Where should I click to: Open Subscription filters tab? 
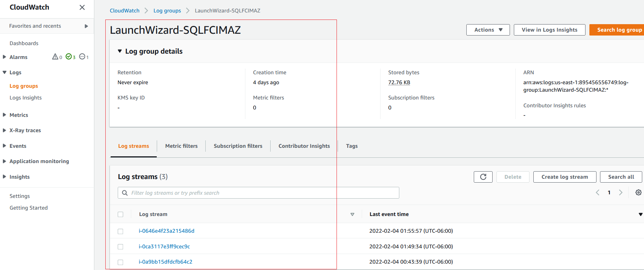238,146
